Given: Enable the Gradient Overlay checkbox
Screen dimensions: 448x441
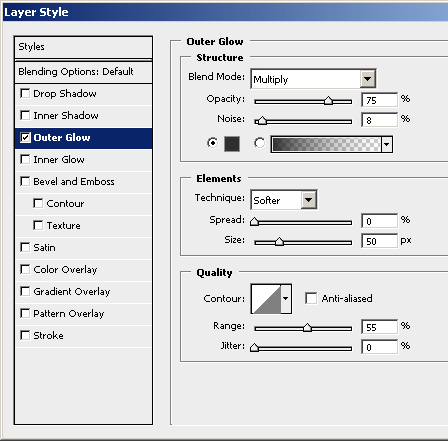Looking at the screenshot, I should (x=25, y=291).
